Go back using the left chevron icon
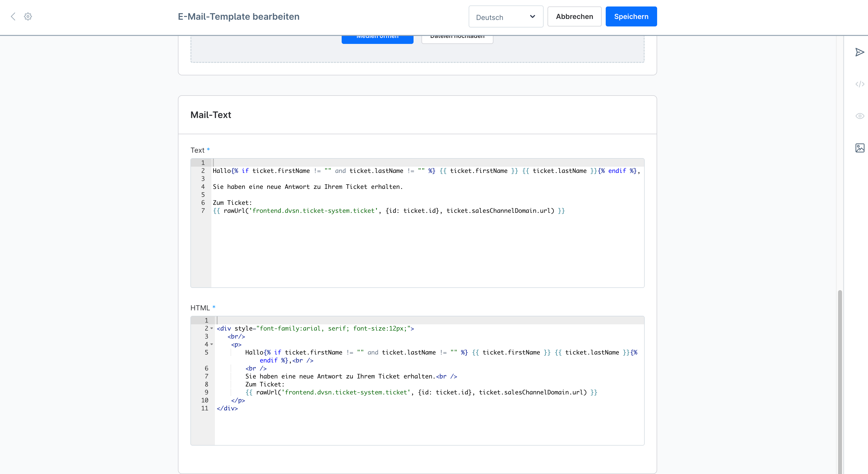This screenshot has width=868, height=474. tap(13, 16)
